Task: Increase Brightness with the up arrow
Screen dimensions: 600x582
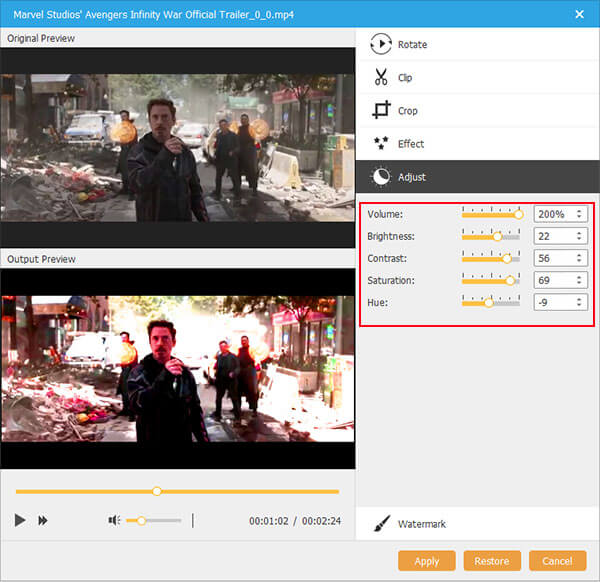Action: pos(579,233)
